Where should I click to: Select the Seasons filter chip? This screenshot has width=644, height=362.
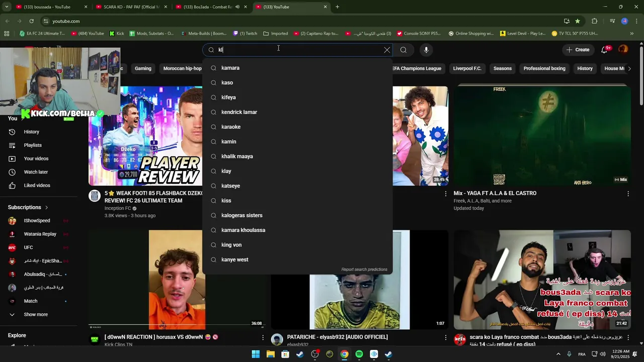[503, 68]
